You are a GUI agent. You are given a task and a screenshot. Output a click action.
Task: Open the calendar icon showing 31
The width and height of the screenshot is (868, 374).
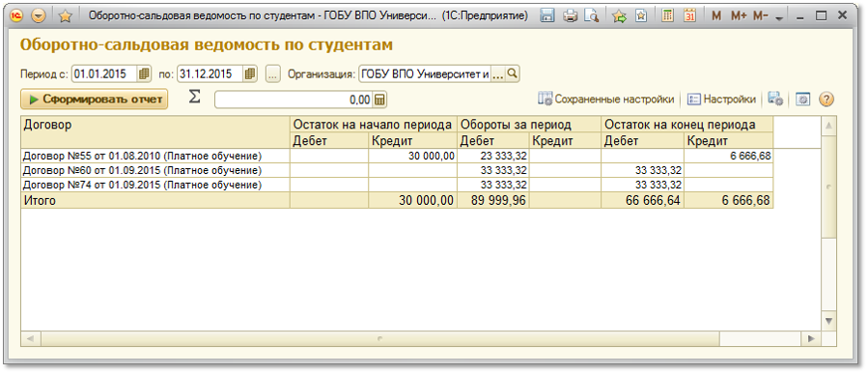tap(689, 16)
